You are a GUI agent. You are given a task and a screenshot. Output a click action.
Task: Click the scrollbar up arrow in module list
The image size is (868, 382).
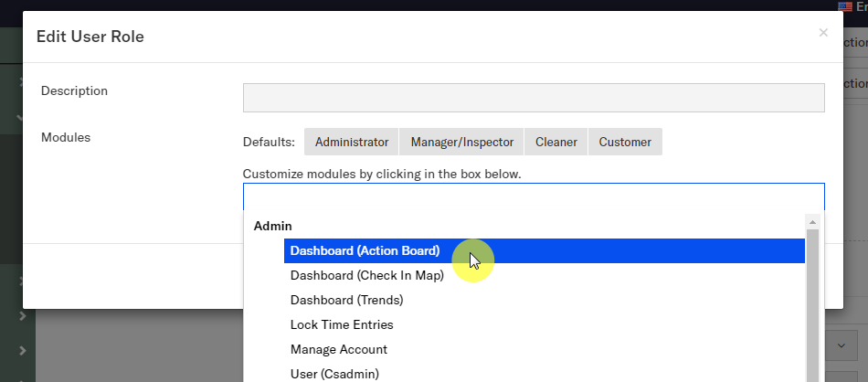coord(811,222)
